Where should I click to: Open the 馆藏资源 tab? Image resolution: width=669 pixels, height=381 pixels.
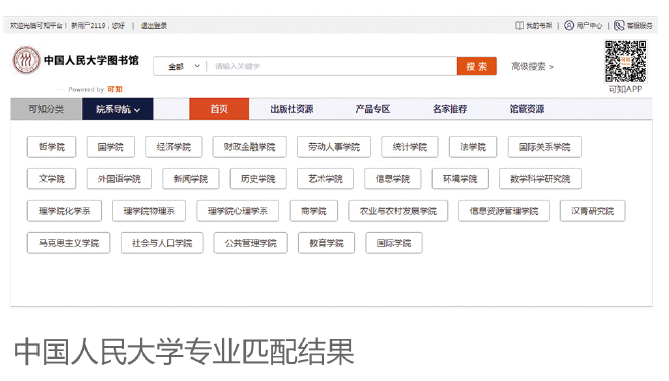tap(527, 109)
